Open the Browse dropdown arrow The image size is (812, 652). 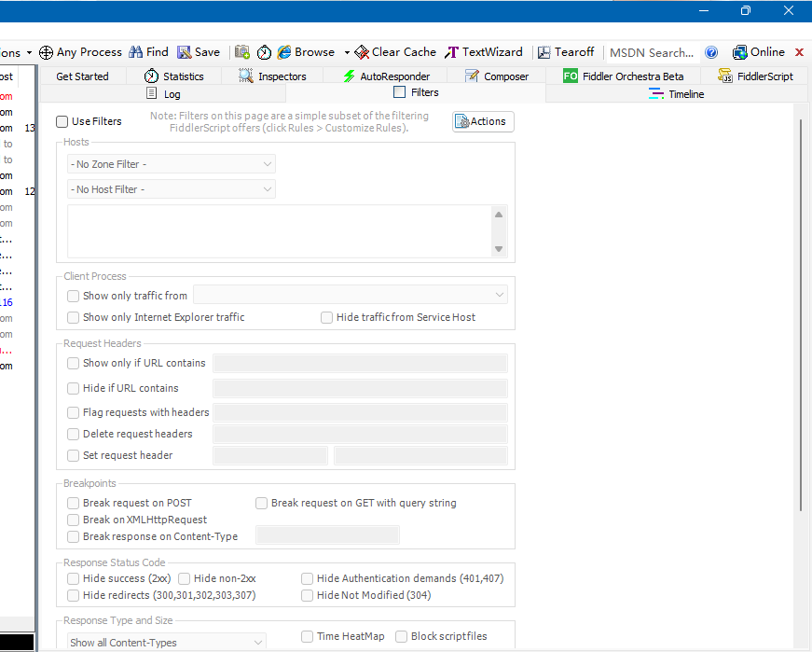[347, 52]
